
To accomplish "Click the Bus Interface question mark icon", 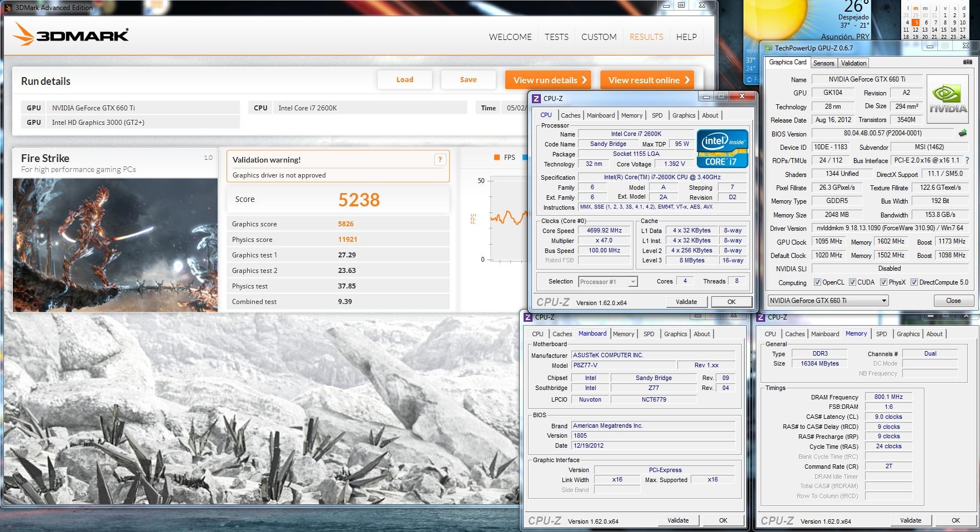I will click(x=967, y=160).
